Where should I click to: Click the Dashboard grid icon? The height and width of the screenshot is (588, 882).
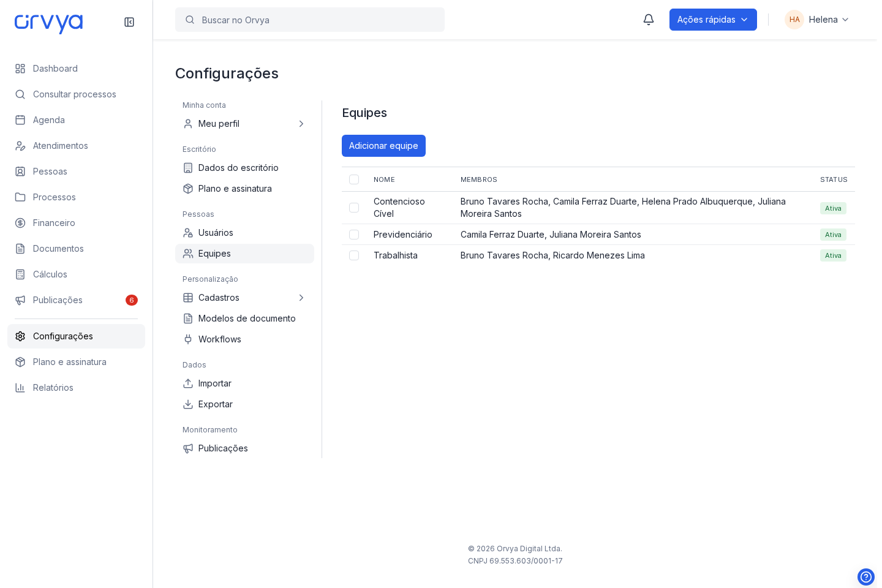tap(20, 69)
